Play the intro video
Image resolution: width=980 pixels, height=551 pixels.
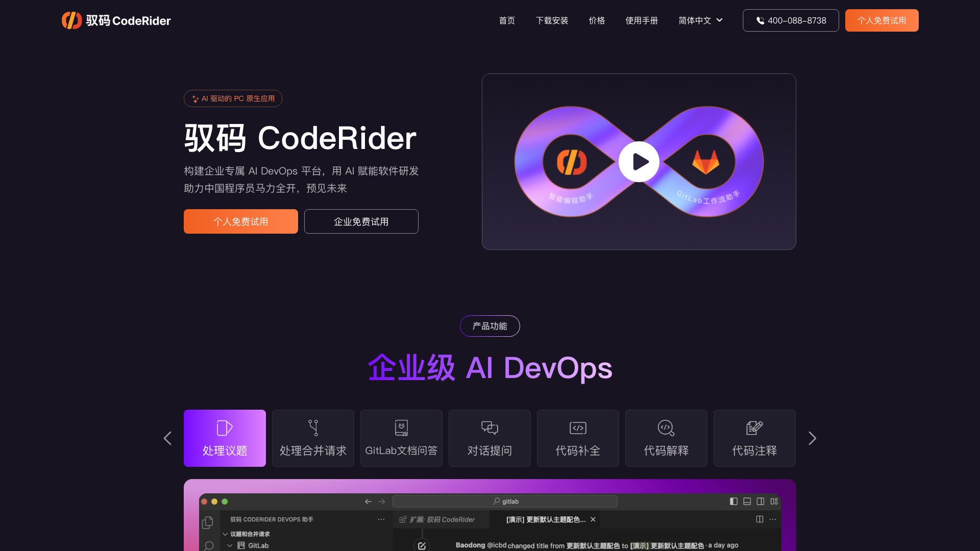[x=639, y=162]
